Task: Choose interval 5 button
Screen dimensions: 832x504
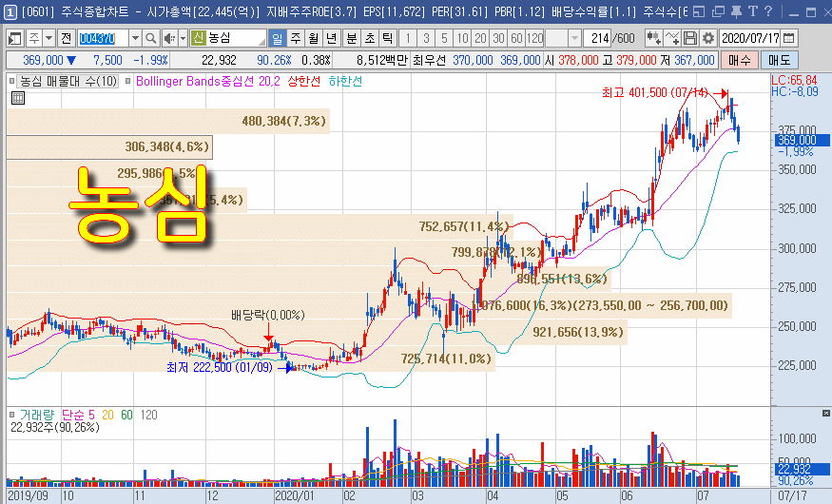Action: click(x=445, y=38)
